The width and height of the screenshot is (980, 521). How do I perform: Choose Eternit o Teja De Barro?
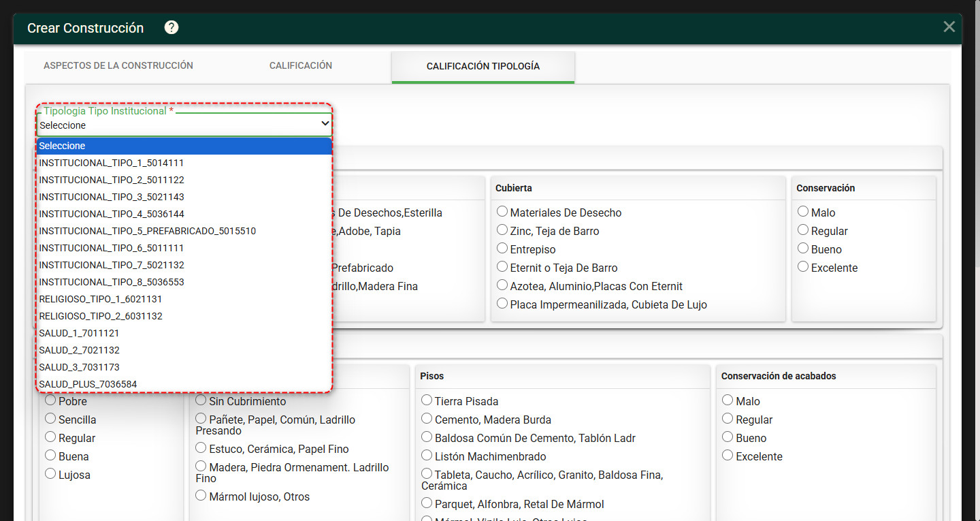click(x=502, y=267)
